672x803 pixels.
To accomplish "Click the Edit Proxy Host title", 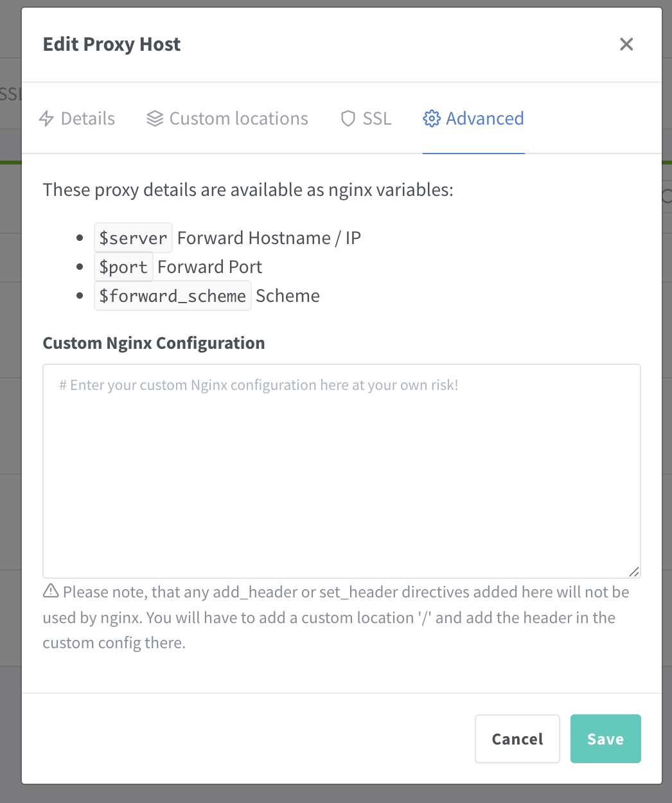I will [x=112, y=44].
